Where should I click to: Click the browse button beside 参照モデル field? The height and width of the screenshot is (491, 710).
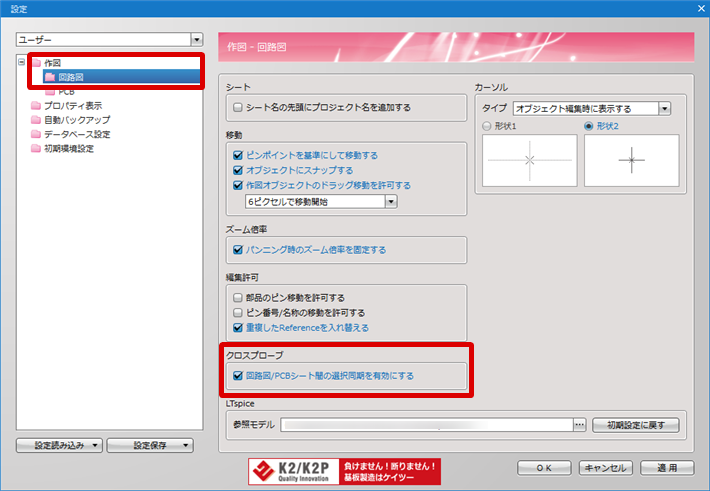[579, 425]
